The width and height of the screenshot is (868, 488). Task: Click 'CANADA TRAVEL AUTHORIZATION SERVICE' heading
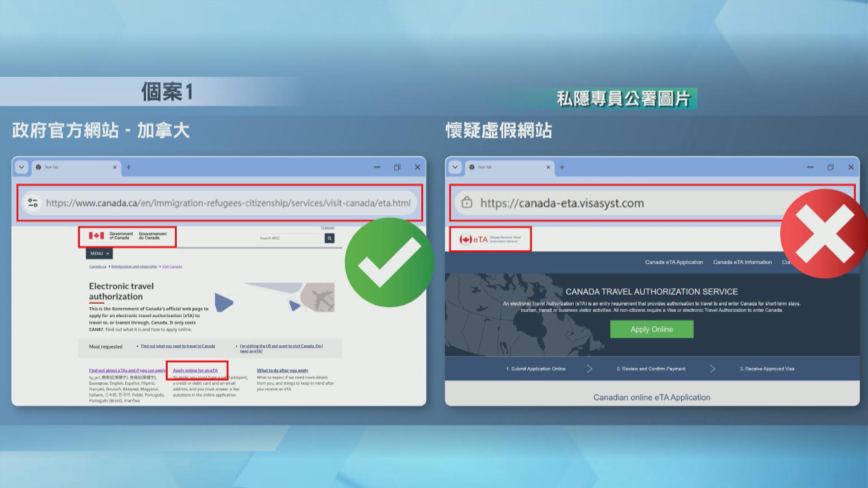tap(652, 292)
